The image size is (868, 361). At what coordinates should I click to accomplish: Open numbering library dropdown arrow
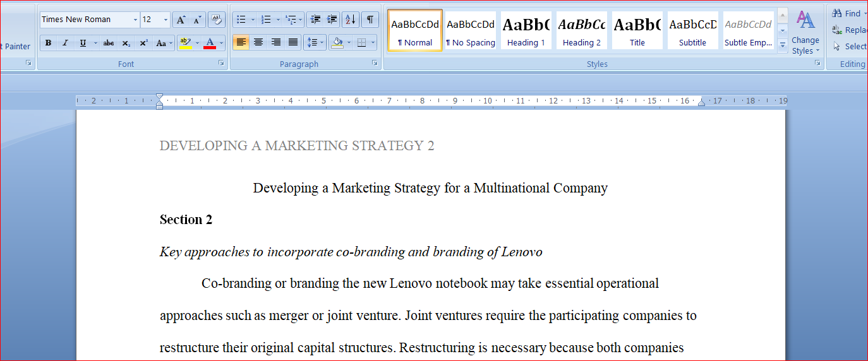point(278,20)
